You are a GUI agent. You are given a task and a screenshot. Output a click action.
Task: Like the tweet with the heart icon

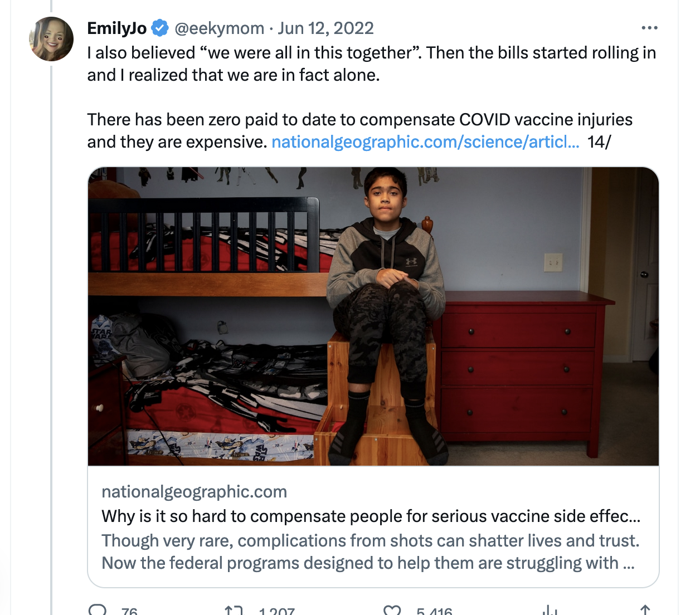pyautogui.click(x=392, y=611)
